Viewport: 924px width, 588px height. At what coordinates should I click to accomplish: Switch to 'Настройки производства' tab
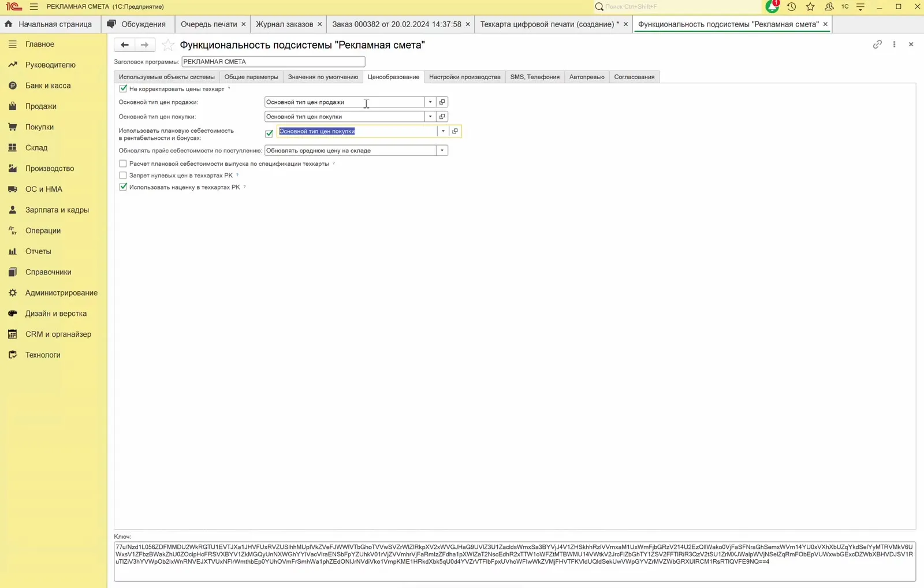pos(465,77)
